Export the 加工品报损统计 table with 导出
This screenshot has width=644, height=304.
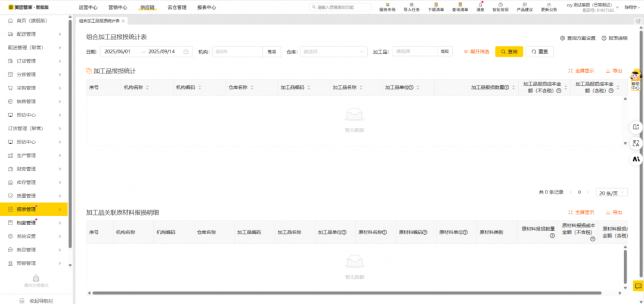(614, 70)
